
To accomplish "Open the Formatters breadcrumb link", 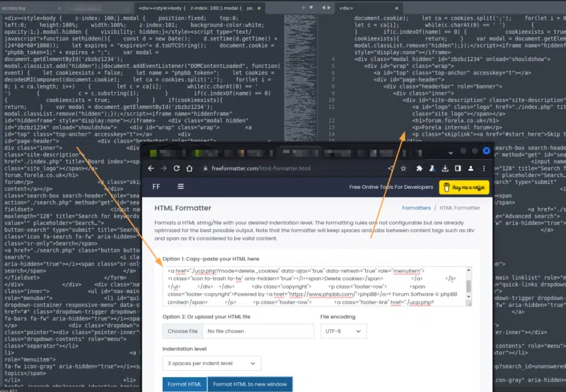I will point(416,208).
